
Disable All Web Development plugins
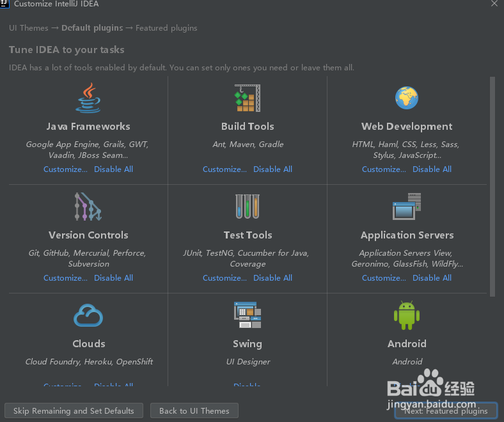click(x=432, y=169)
